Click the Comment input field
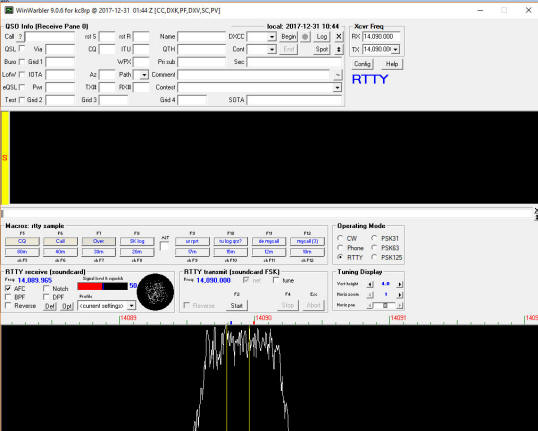 254,75
